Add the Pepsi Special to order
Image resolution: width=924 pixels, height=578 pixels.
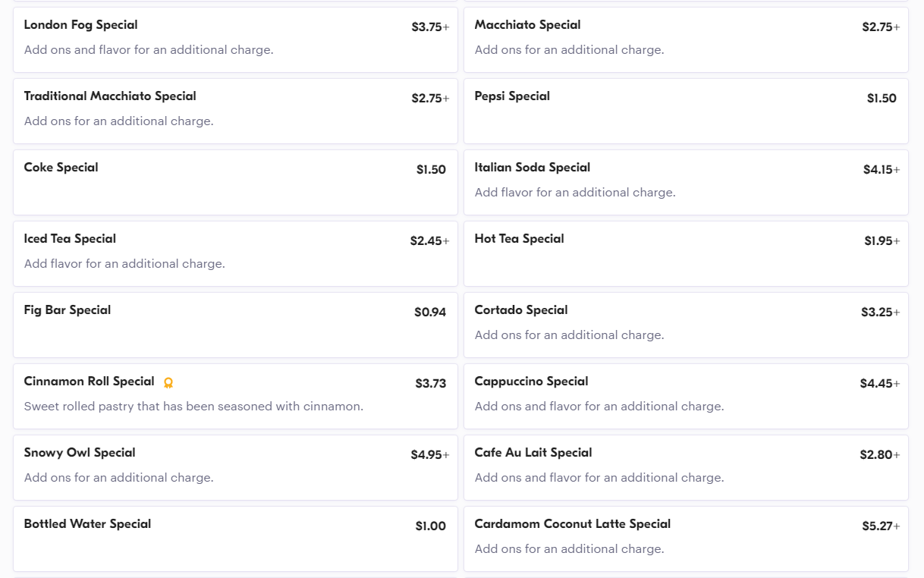pos(686,111)
